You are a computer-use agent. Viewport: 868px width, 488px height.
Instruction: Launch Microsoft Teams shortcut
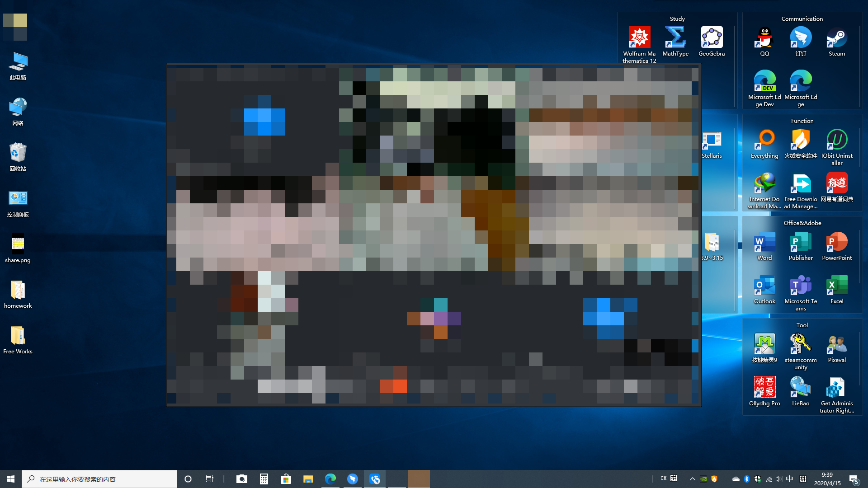801,286
